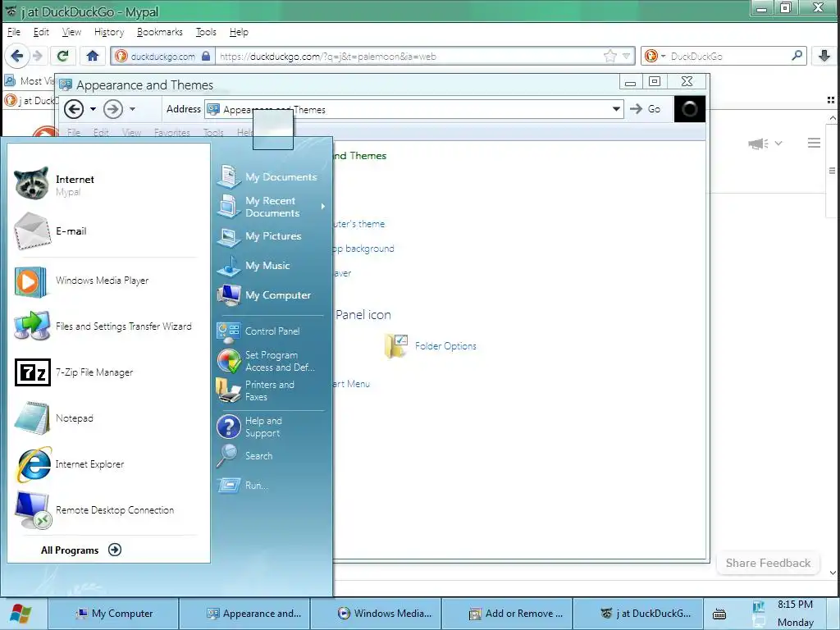
Task: Click Back arrow in Appearance and Themes window
Action: point(74,109)
